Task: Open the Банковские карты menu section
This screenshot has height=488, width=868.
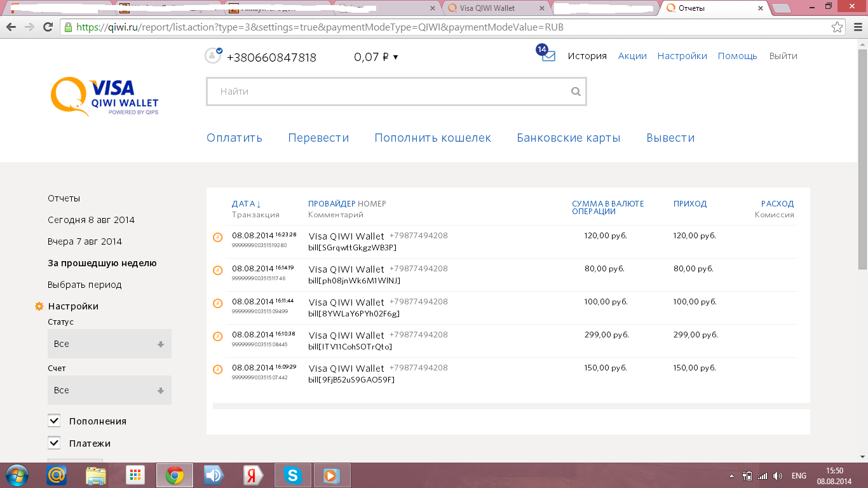Action: click(x=569, y=138)
